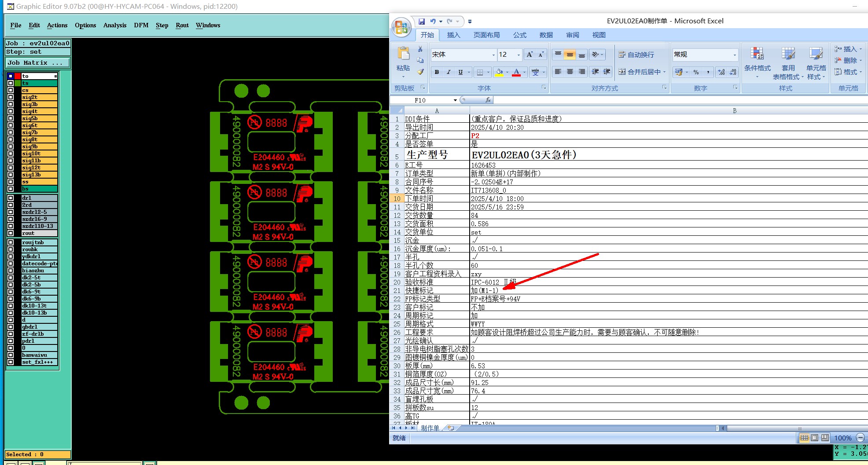Open the font name dropdown (宋体)

(x=493, y=55)
